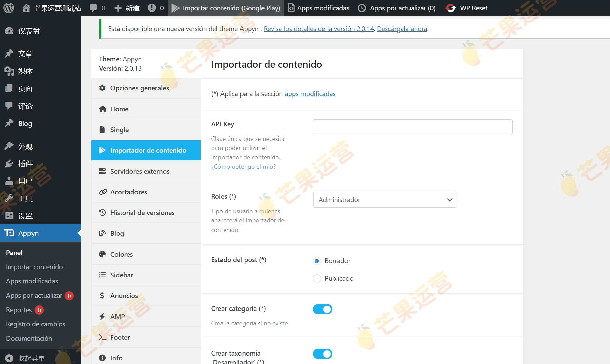Open Importar contenido in Appyn submenu
This screenshot has height=364, width=610.
coord(35,267)
